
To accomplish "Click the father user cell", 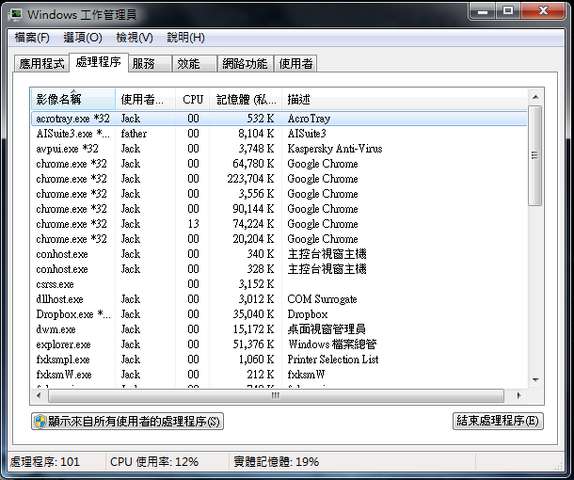I will point(134,134).
